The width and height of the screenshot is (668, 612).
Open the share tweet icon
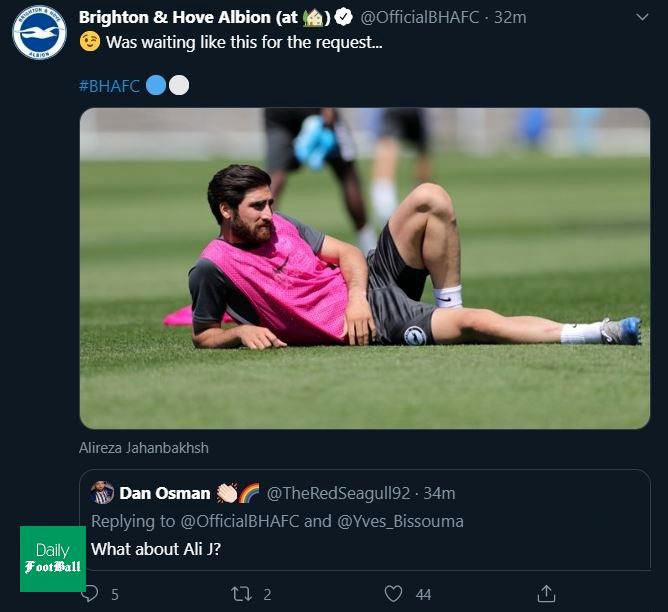pos(546,594)
